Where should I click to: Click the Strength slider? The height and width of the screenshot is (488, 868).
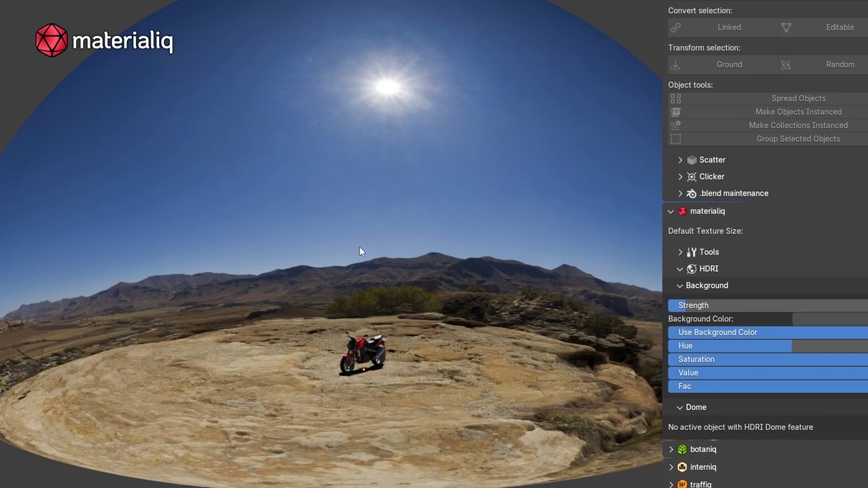(x=767, y=305)
